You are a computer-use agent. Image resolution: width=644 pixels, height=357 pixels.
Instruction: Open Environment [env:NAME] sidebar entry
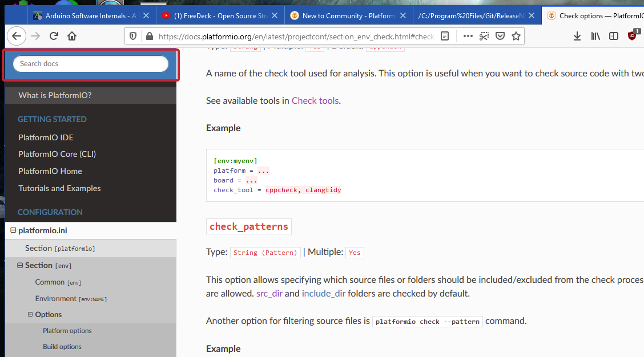coord(71,299)
